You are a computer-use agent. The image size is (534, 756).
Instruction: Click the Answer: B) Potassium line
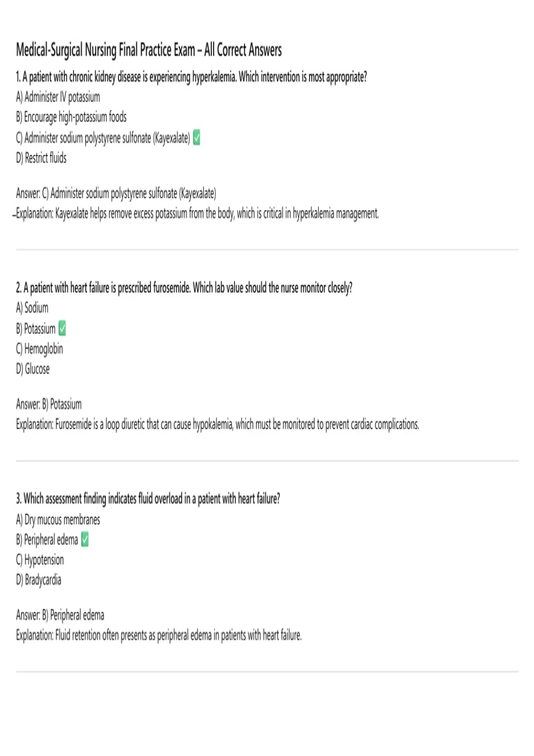pyautogui.click(x=49, y=404)
